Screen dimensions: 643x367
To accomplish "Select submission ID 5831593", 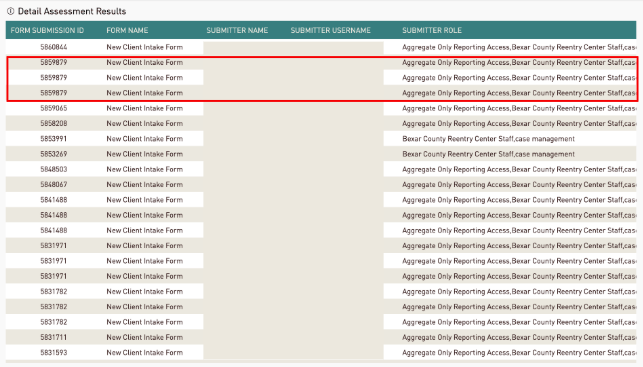I will pos(54,353).
